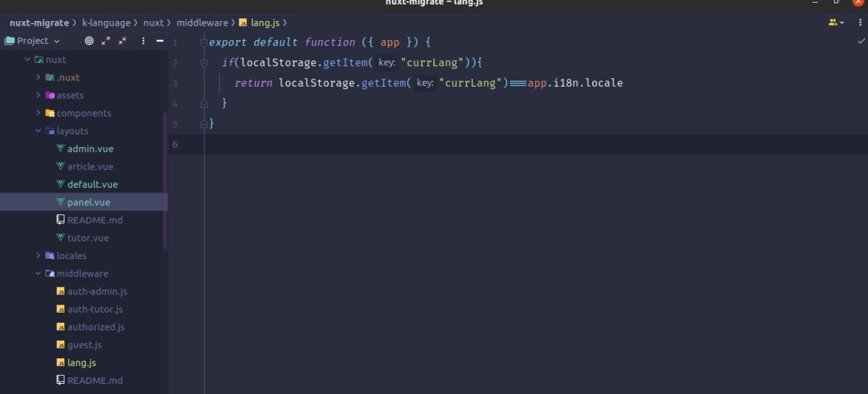Click the green inspections checkmark icon

point(861,41)
